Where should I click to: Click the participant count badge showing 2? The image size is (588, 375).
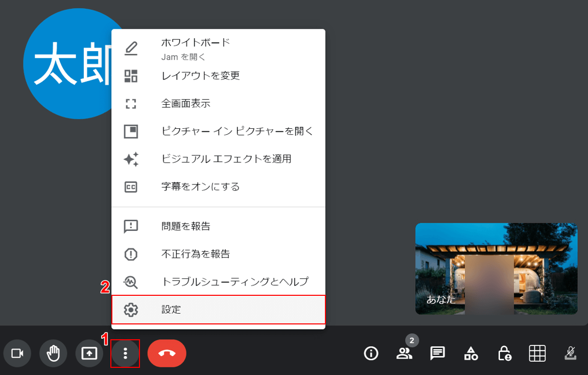pyautogui.click(x=412, y=340)
